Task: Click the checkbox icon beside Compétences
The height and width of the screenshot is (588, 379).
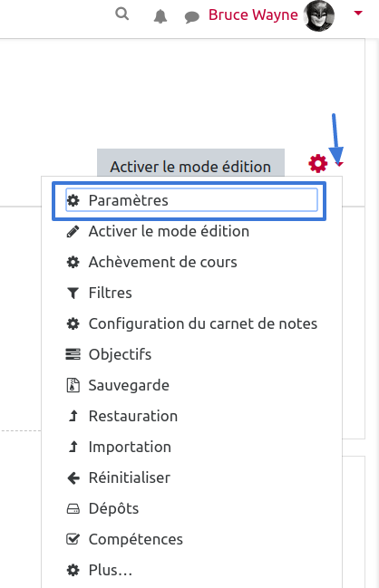Action: pos(73,539)
